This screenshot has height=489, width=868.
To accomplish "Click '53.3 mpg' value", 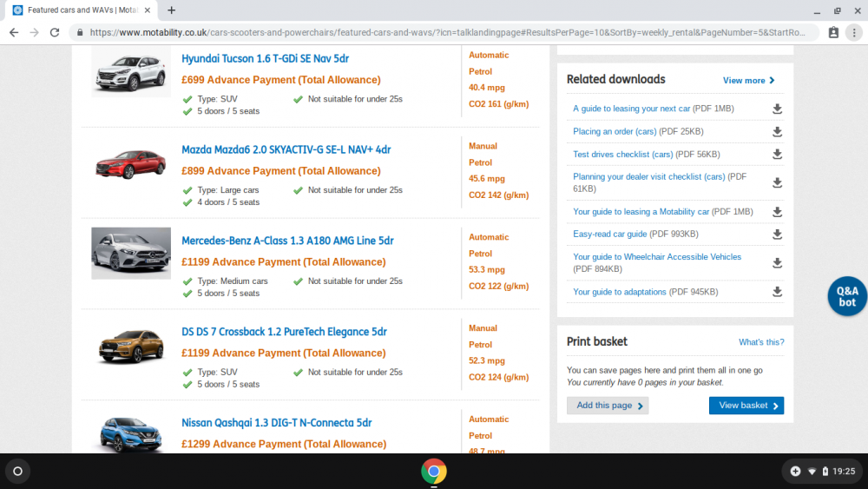I will click(x=487, y=270).
